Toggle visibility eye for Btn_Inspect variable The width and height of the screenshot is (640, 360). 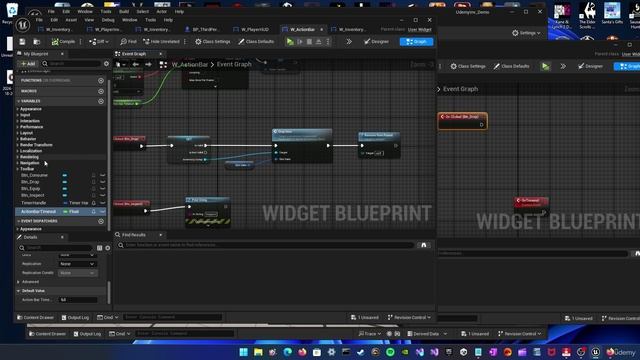(102, 195)
